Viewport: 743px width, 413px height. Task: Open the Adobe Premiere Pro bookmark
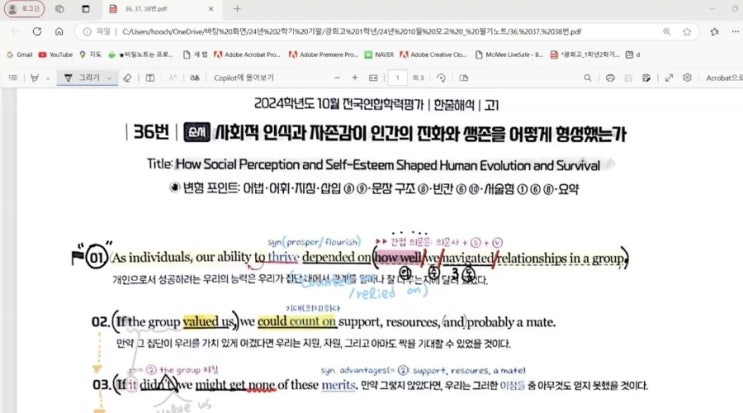pyautogui.click(x=324, y=54)
